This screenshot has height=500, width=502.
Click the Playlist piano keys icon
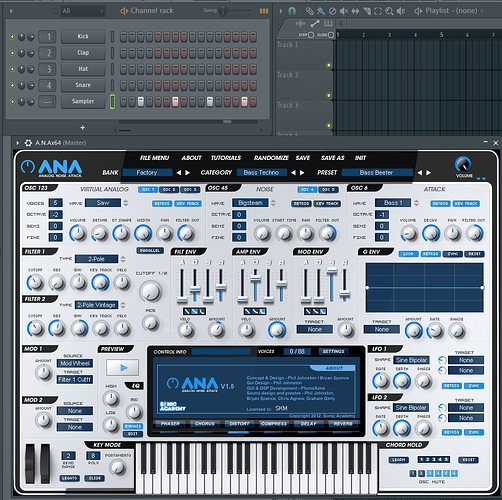pos(328,23)
